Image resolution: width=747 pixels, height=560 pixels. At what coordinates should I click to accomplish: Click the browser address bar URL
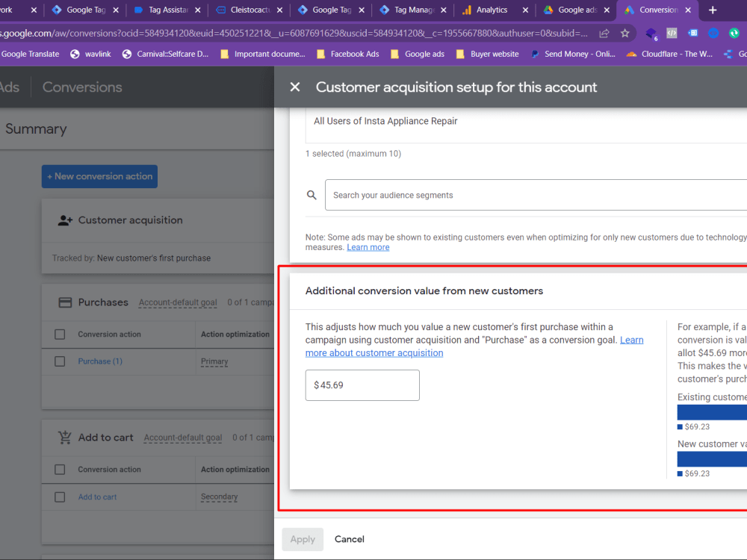point(294,34)
